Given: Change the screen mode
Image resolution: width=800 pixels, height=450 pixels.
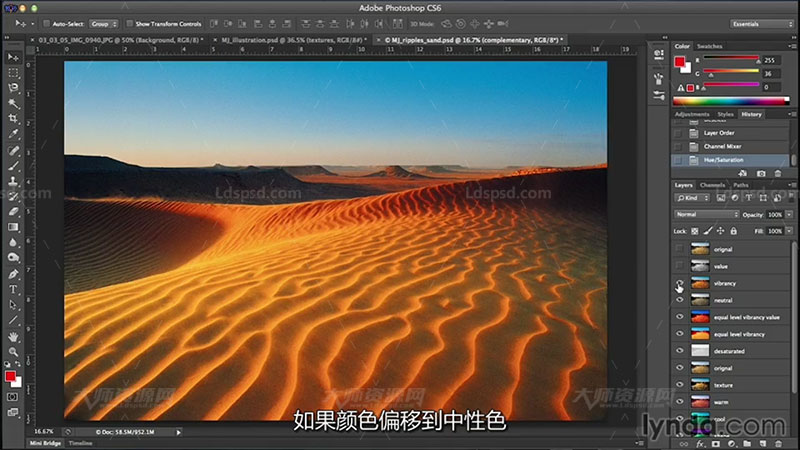Looking at the screenshot, I should (x=13, y=412).
